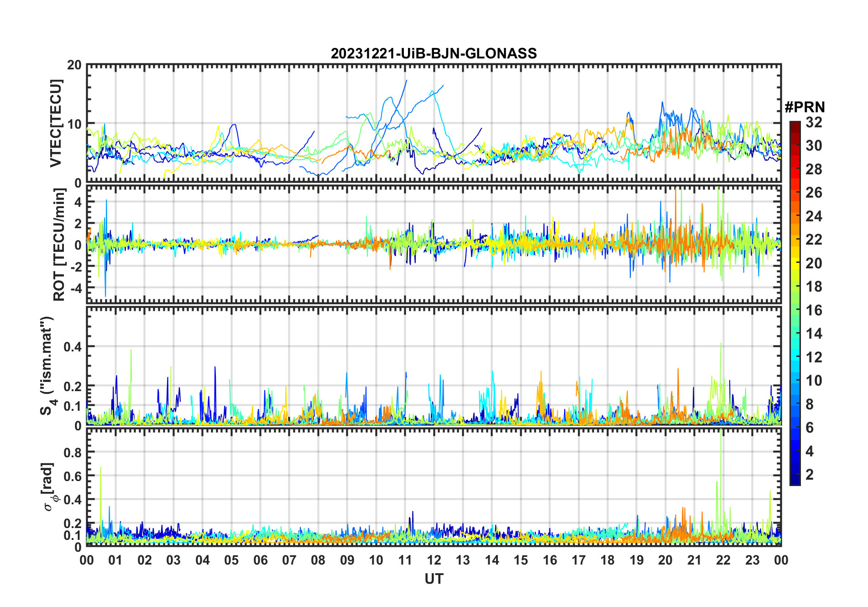Image resolution: width=868 pixels, height=607 pixels.
Task: Click sigma phi y-axis tick label 0.6
Action: point(73,476)
